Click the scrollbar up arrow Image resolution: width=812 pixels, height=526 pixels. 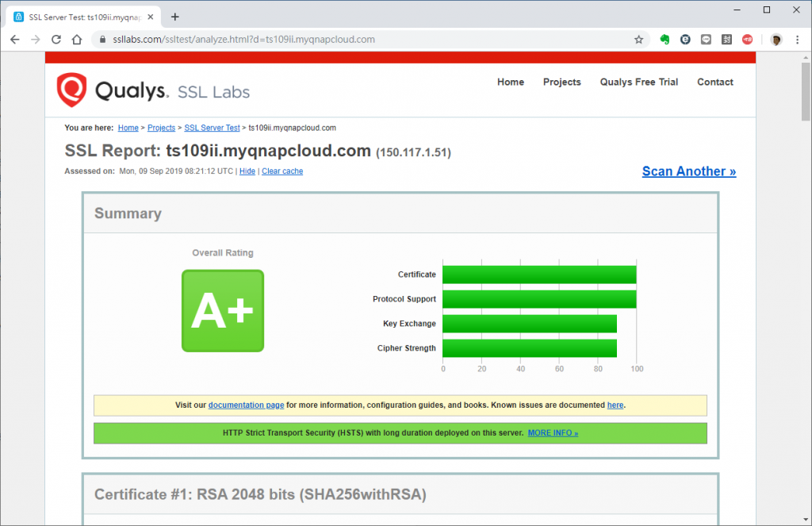coord(806,57)
